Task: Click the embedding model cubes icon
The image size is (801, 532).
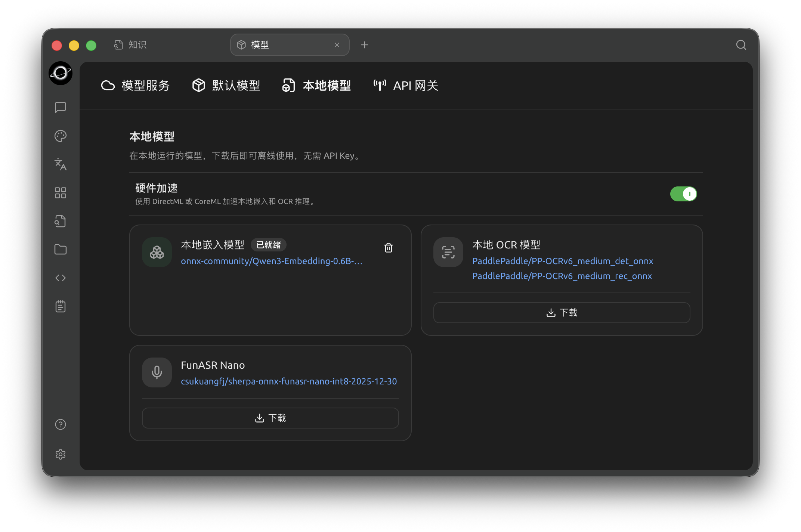Action: (x=157, y=252)
